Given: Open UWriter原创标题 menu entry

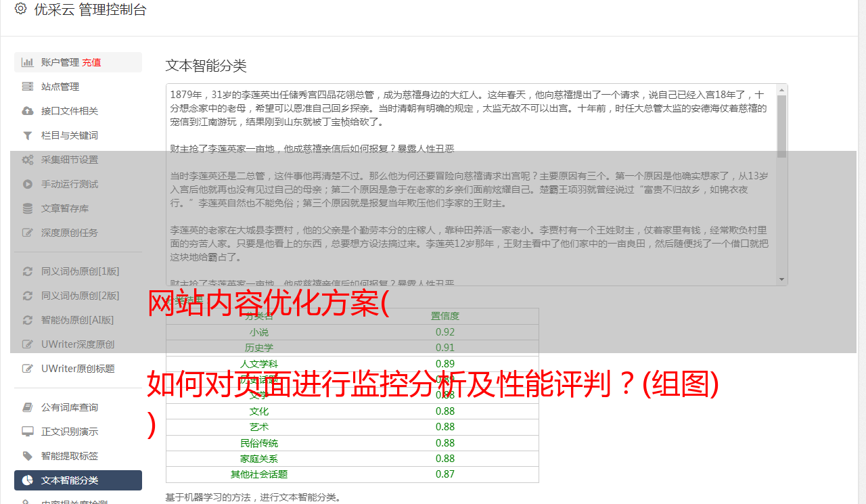Looking at the screenshot, I should 78,369.
